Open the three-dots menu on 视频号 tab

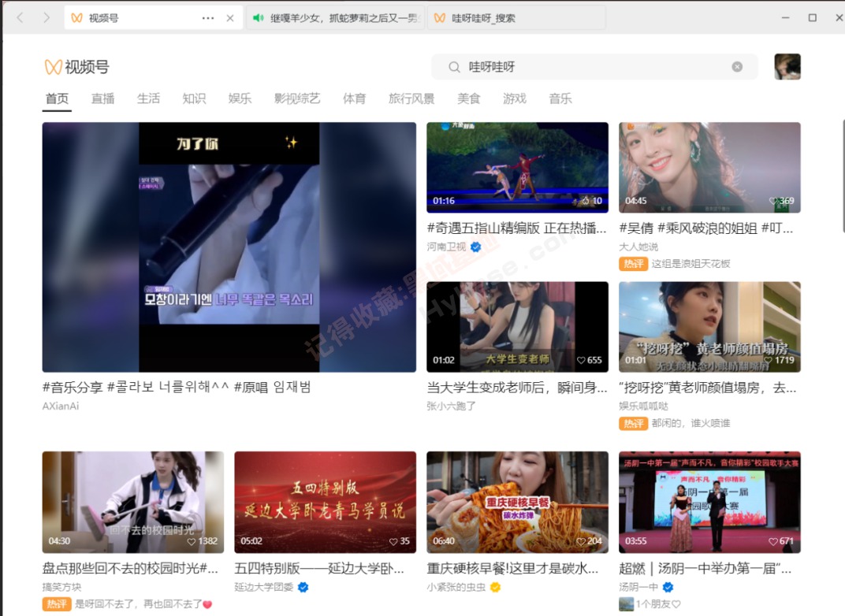click(208, 18)
